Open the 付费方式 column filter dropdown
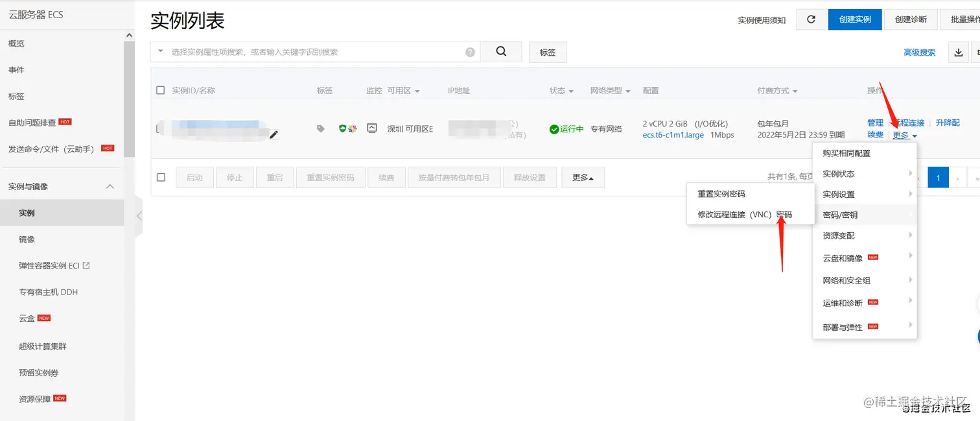This screenshot has width=980, height=421. [795, 91]
